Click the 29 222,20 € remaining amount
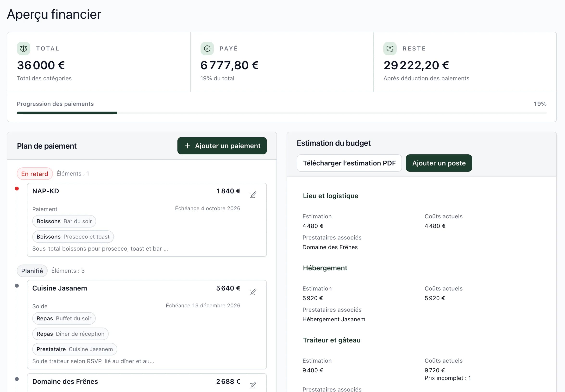Viewport: 565px width, 392px height. point(416,65)
